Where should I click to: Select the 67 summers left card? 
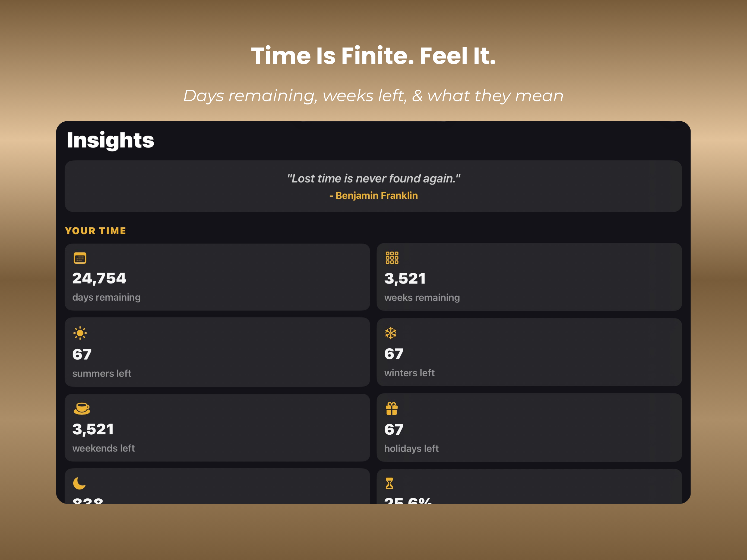[x=217, y=352]
